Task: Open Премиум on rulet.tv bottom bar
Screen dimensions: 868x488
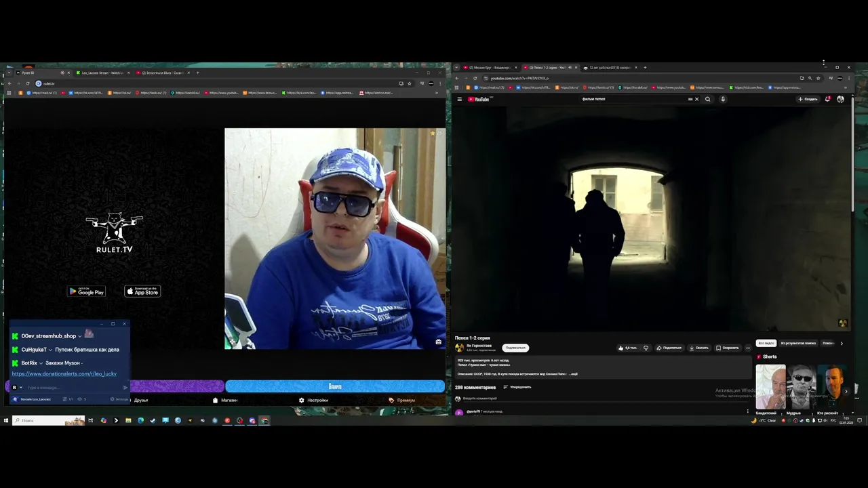Action: (402, 400)
